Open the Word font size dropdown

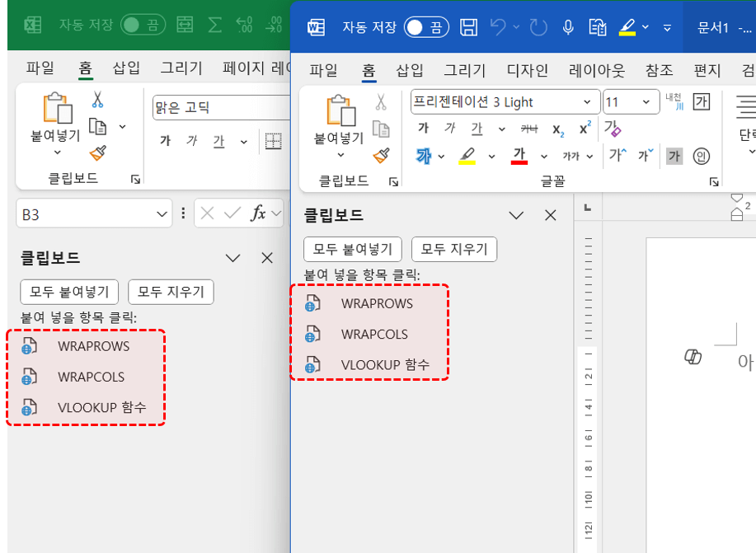tap(650, 102)
